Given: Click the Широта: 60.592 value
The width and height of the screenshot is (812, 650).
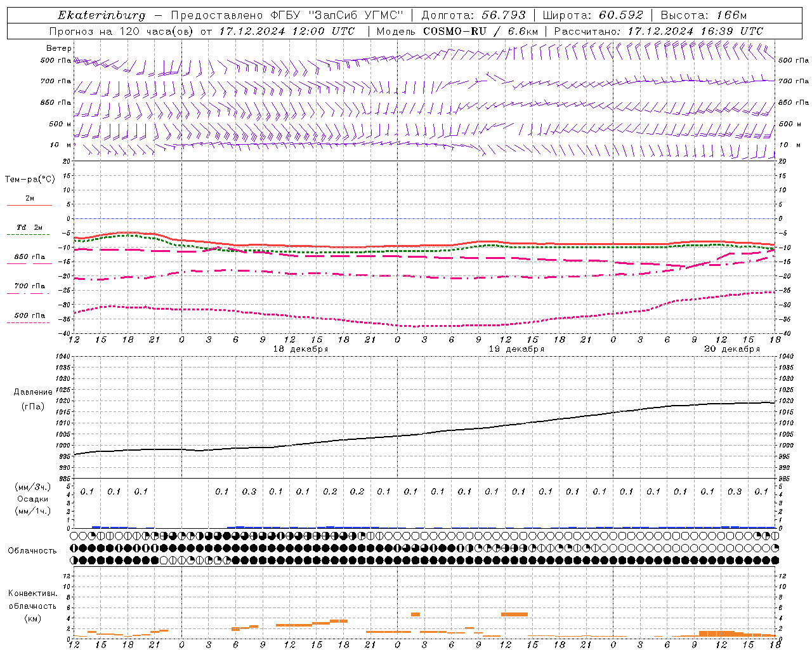Looking at the screenshot, I should pyautogui.click(x=593, y=15).
